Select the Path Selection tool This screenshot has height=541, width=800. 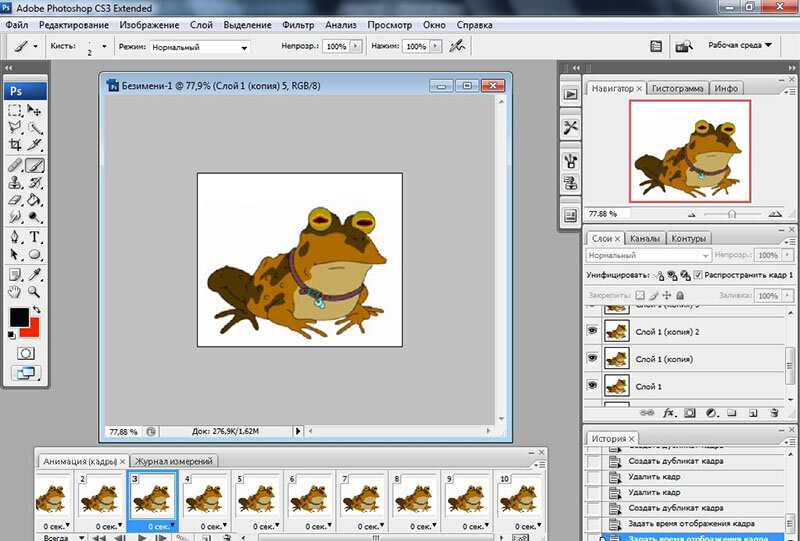tap(15, 254)
